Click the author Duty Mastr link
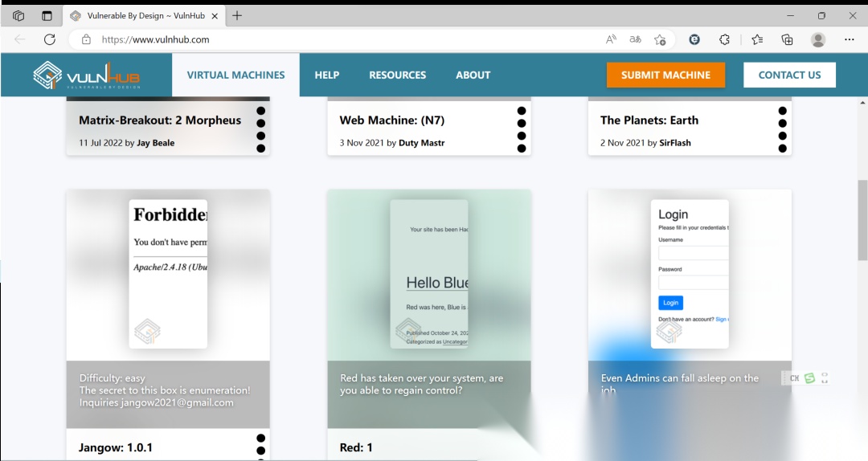The height and width of the screenshot is (461, 868). tap(421, 143)
